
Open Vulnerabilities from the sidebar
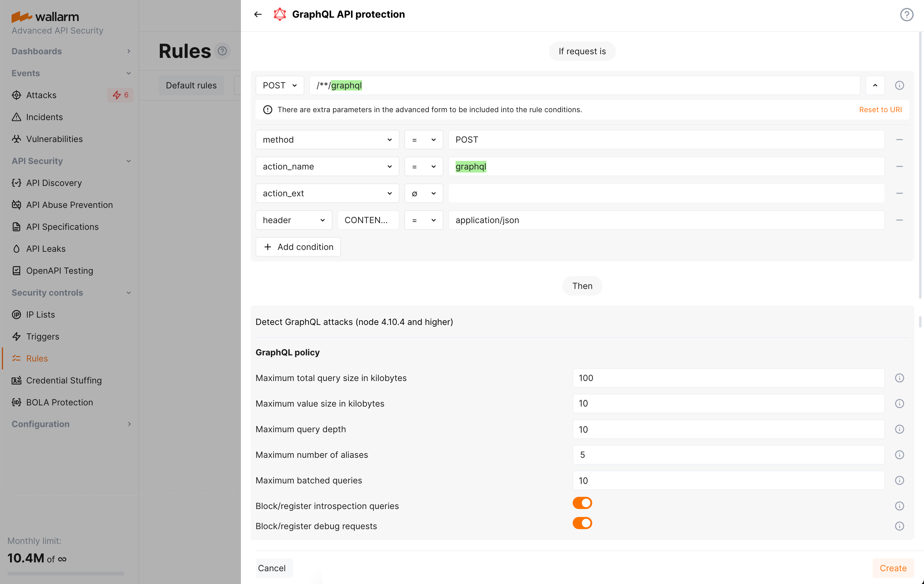pos(54,139)
